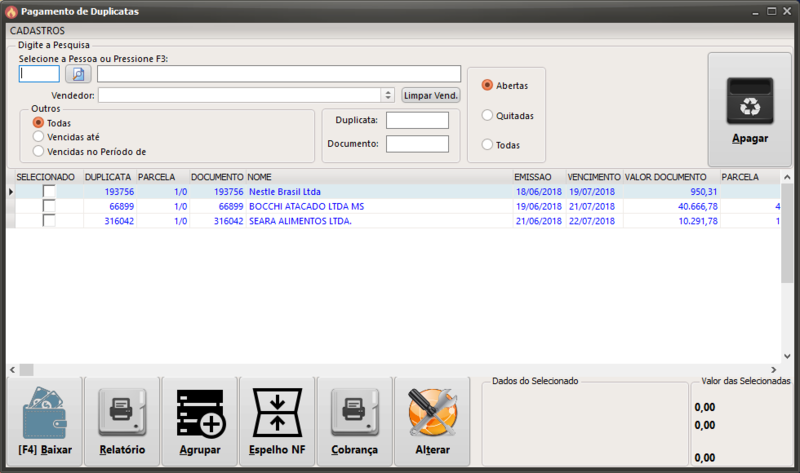Click the horizontal scroll left arrow
This screenshot has width=800, height=473.
pos(13,369)
